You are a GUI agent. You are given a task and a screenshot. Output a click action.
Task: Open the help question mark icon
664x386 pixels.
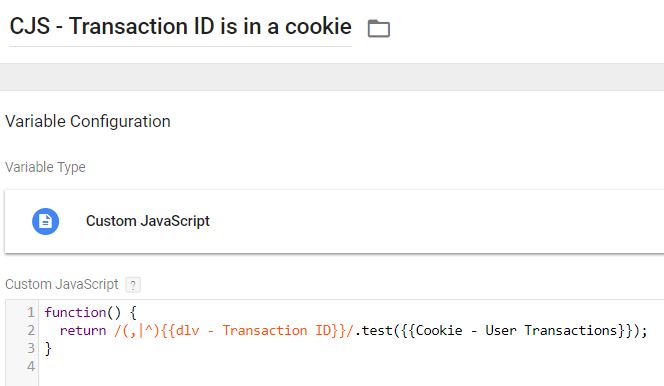[133, 285]
